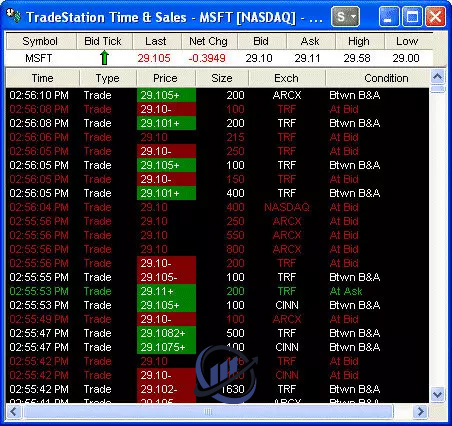
Task: Click the At Ask condition cell
Action: coord(346,291)
